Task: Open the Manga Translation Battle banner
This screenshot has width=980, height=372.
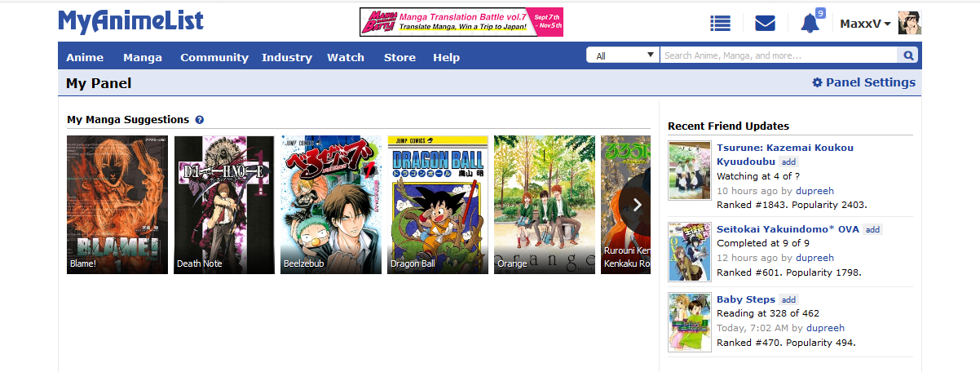Action: (461, 22)
